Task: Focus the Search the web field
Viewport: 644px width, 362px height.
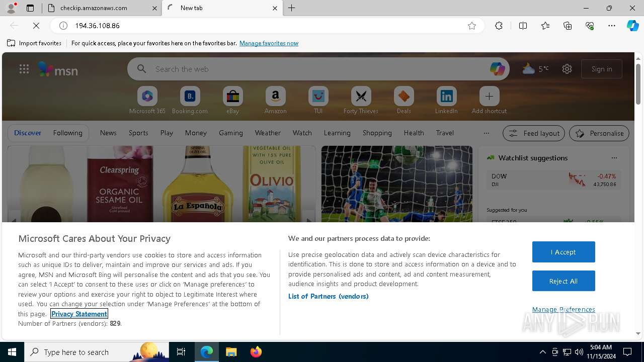Action: pos(318,69)
